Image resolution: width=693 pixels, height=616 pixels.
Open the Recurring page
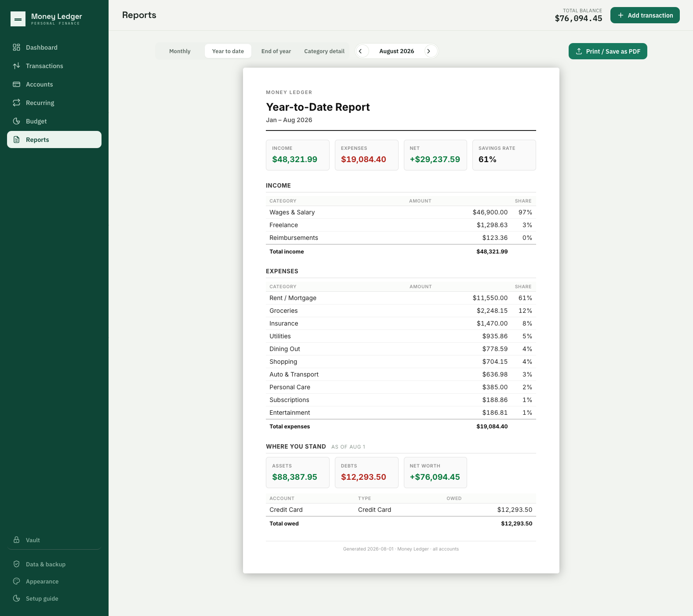[54, 103]
